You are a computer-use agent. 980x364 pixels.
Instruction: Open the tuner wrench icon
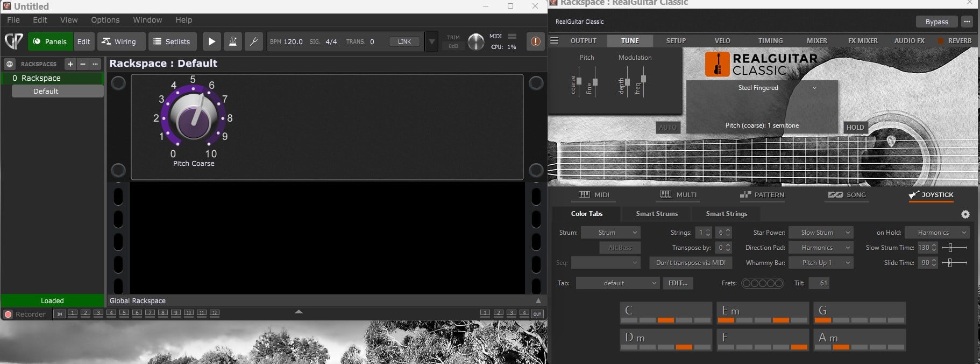tap(253, 41)
